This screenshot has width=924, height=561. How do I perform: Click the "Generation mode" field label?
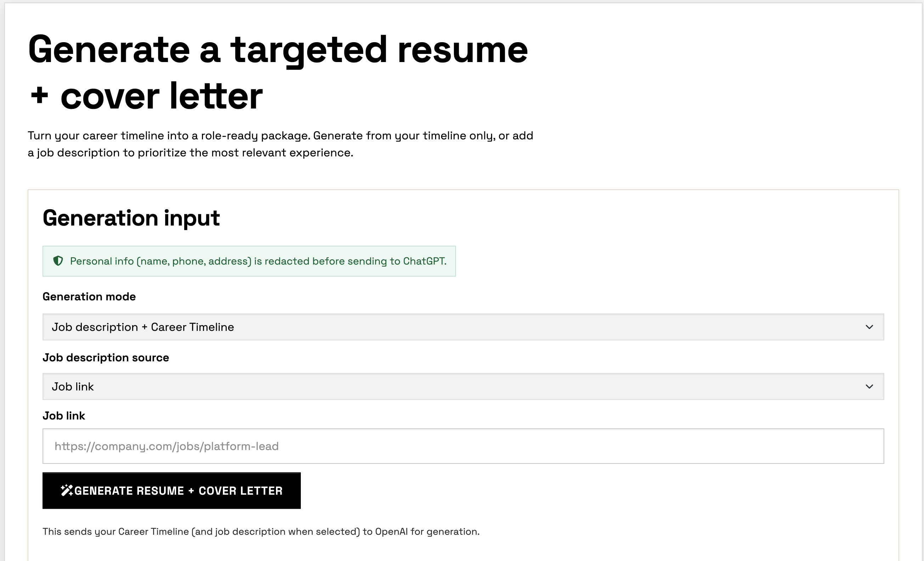click(x=89, y=296)
